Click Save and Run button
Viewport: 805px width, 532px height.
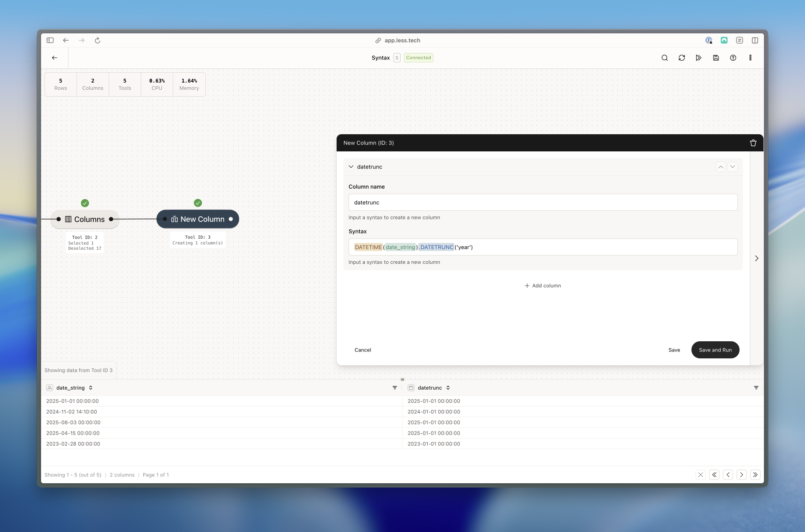pyautogui.click(x=715, y=350)
